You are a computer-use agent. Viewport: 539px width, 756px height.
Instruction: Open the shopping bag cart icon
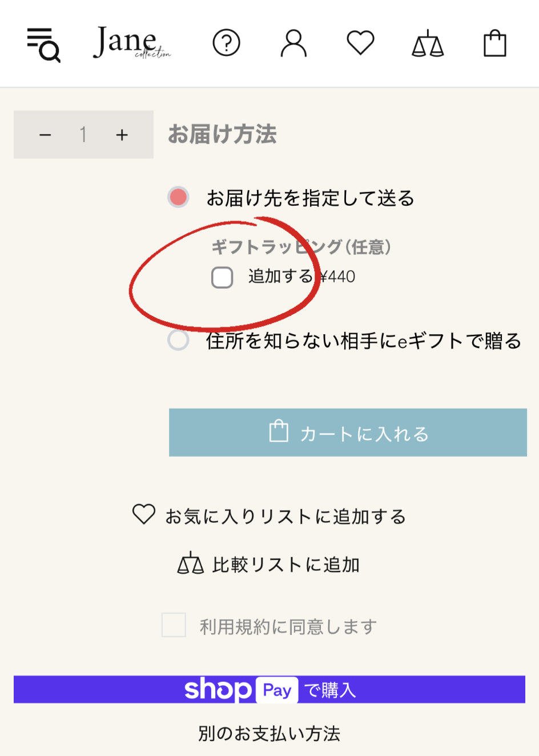click(x=494, y=43)
